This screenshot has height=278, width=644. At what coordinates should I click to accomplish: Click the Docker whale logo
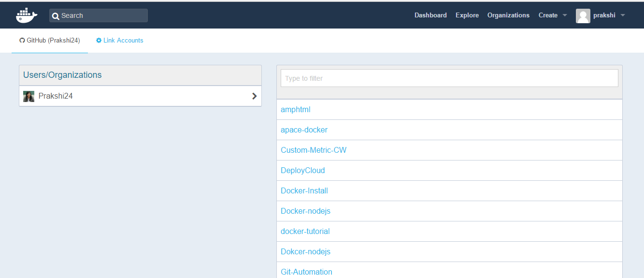(x=27, y=15)
